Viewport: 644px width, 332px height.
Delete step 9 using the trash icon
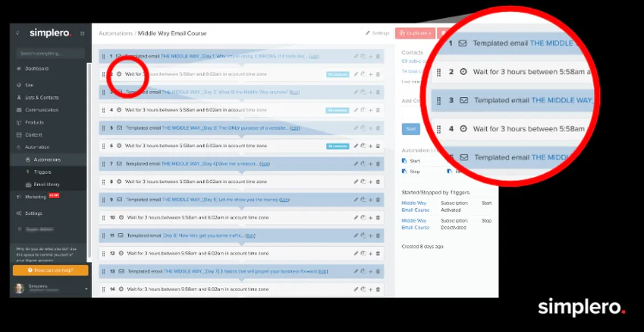click(x=378, y=199)
